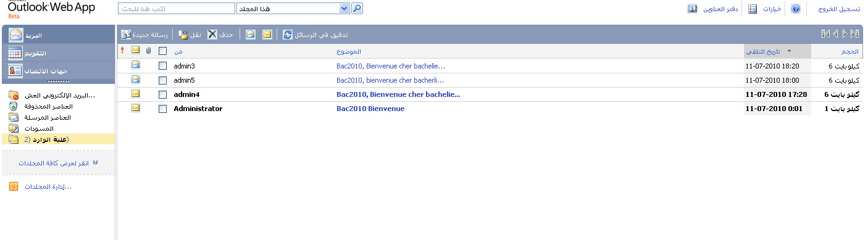Viewport: 868px width, 240px height.
Task: Click sender name admin4
Action: 186,94
